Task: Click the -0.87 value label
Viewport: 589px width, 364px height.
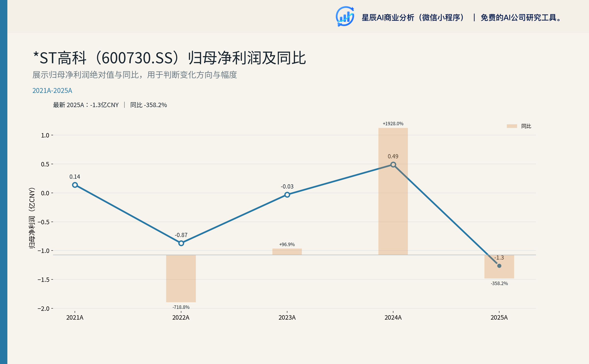Action: tap(181, 235)
